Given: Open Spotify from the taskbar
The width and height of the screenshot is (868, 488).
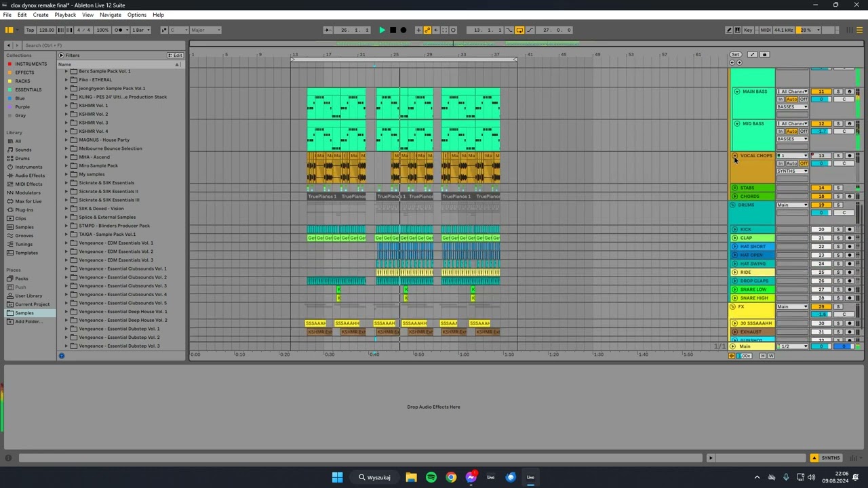Looking at the screenshot, I should 431,477.
